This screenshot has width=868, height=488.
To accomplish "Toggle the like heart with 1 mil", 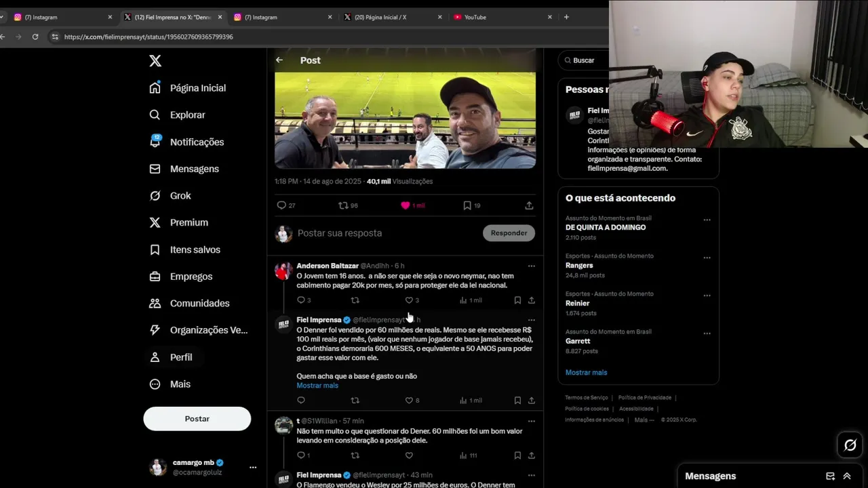I will pyautogui.click(x=406, y=205).
